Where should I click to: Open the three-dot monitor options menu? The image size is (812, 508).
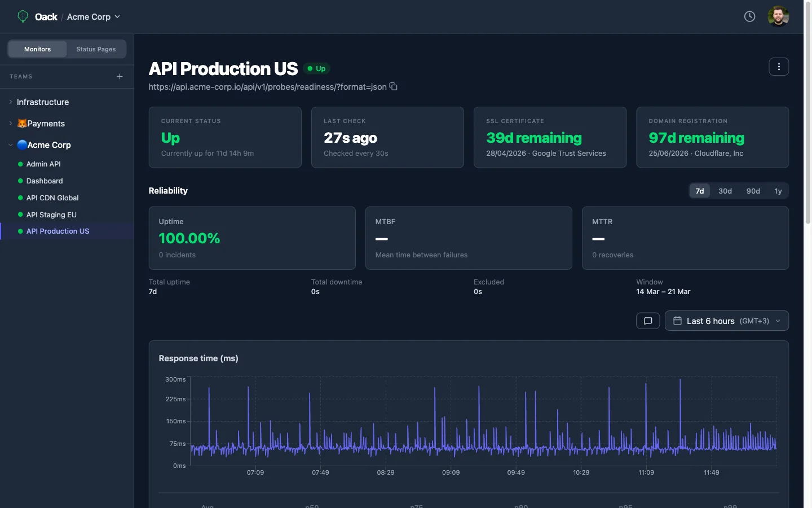point(779,67)
